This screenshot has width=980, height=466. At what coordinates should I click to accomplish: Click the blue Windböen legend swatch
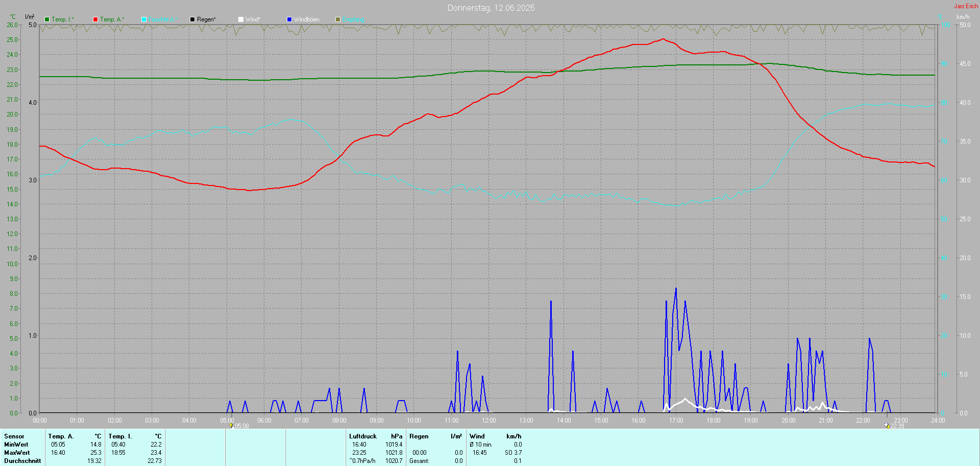tap(289, 19)
